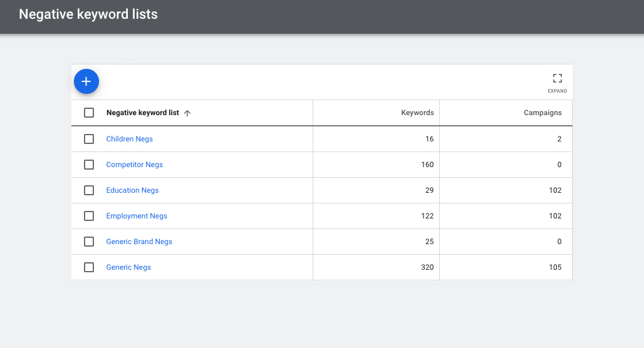
Task: Open the Employment Negs list
Action: pos(137,216)
